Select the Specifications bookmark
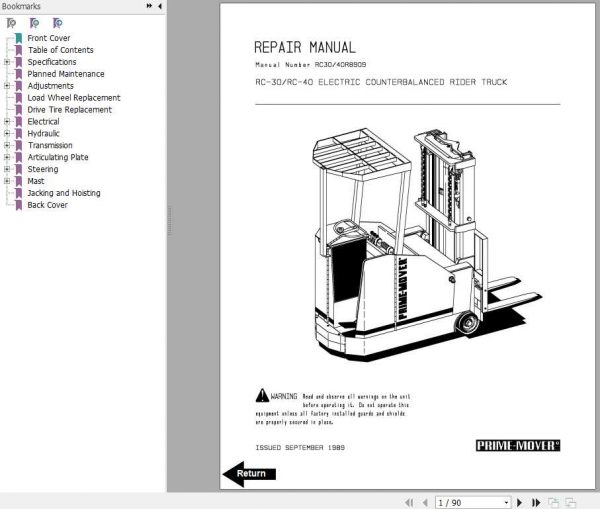The image size is (600, 509). point(52,62)
